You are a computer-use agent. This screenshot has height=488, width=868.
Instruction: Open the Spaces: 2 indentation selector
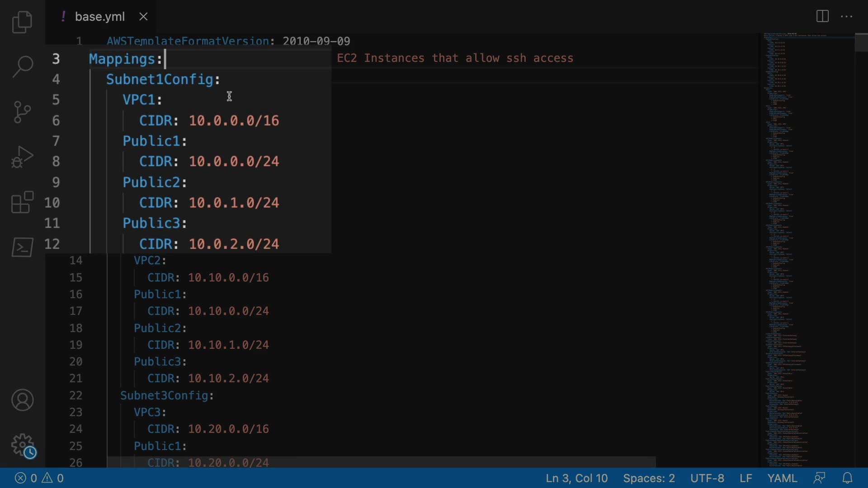coord(649,478)
